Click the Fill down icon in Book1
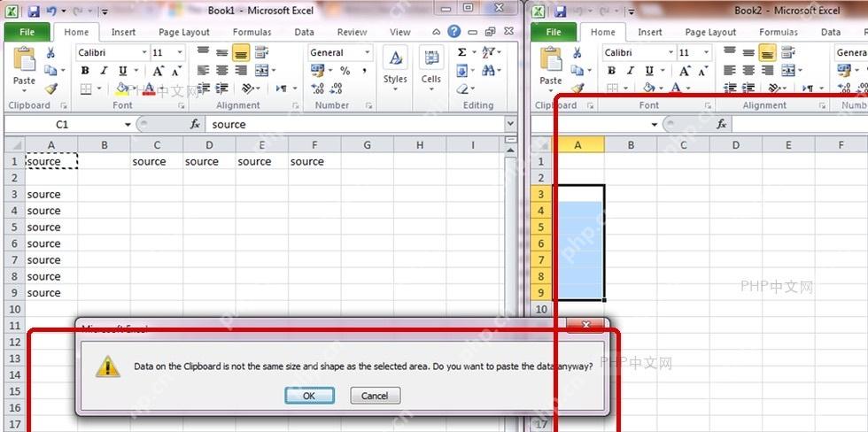This screenshot has width=868, height=432. coord(461,70)
